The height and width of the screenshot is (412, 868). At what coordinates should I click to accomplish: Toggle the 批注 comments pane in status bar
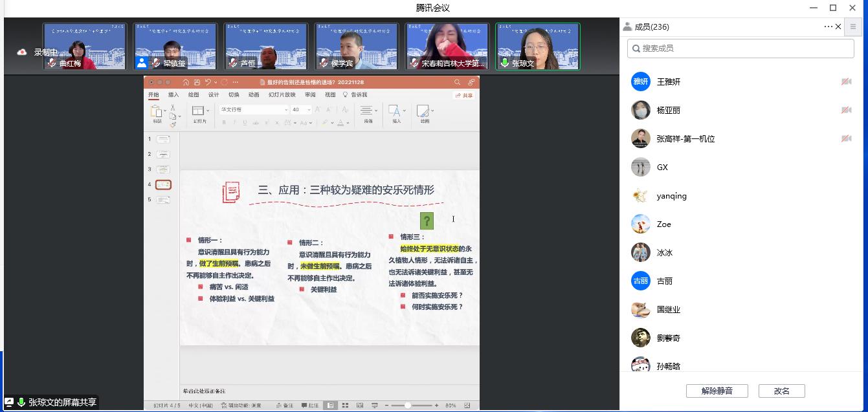click(310, 406)
